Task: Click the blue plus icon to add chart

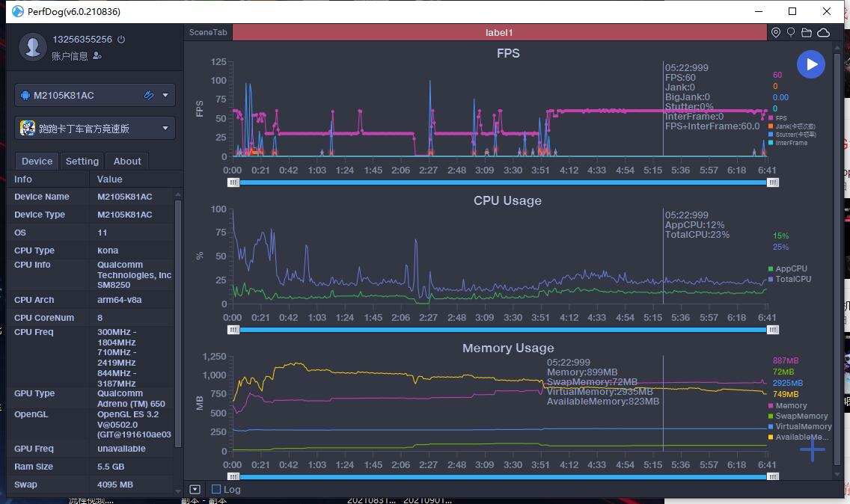Action: [812, 449]
